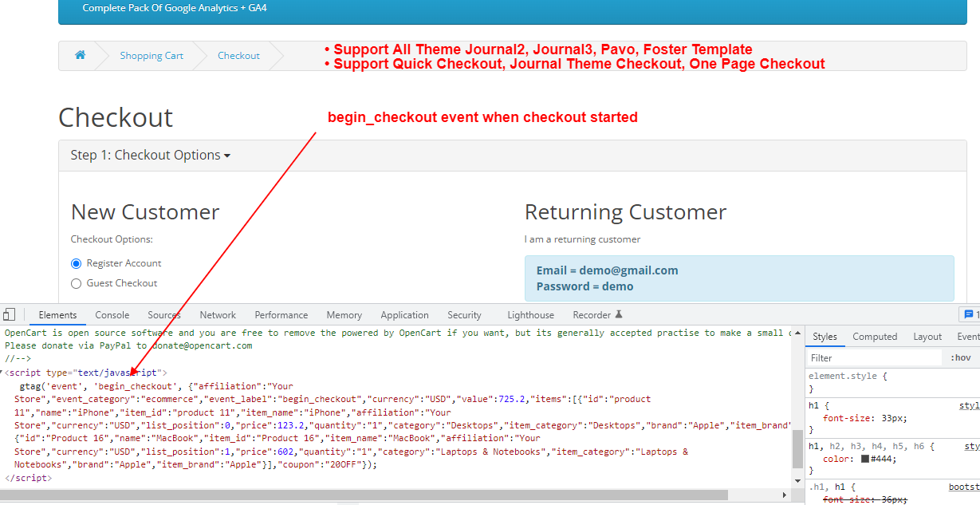Image resolution: width=980 pixels, height=505 pixels.
Task: Open the bootstrap stylesheet link for .h1 rule
Action: click(963, 487)
